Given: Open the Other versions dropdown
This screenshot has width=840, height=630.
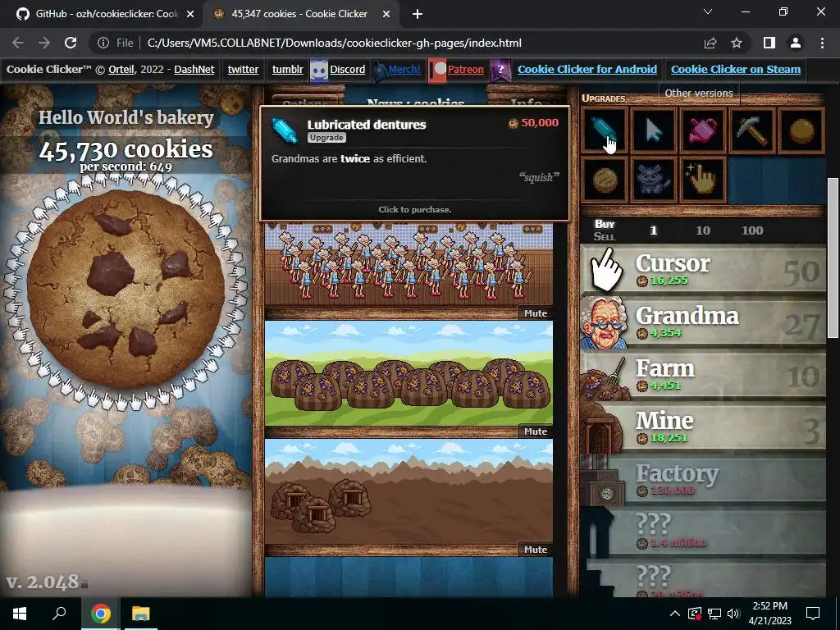Looking at the screenshot, I should pyautogui.click(x=699, y=94).
